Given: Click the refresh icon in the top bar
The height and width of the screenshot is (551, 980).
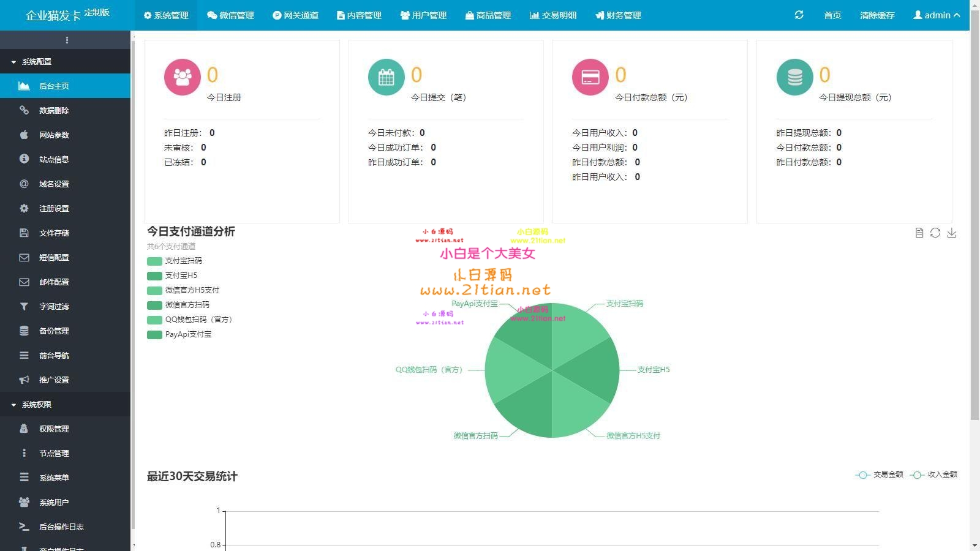Looking at the screenshot, I should tap(799, 15).
